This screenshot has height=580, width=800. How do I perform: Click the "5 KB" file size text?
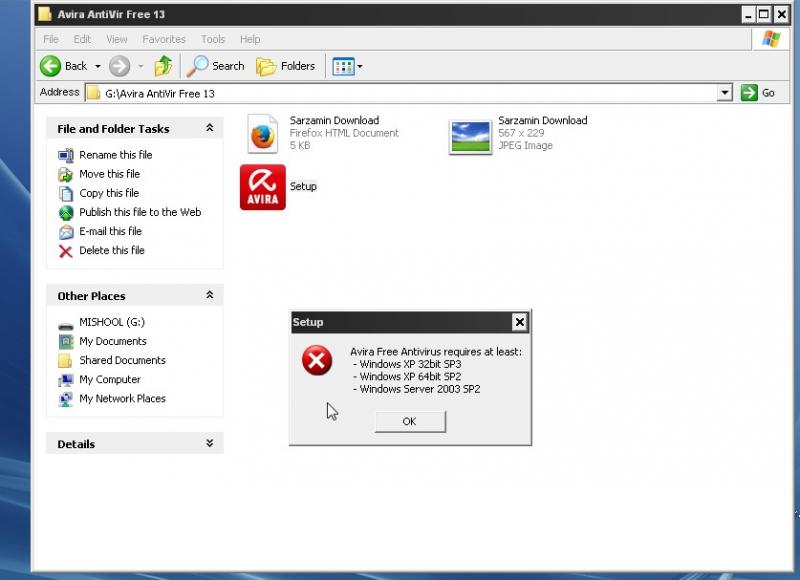pos(300,145)
